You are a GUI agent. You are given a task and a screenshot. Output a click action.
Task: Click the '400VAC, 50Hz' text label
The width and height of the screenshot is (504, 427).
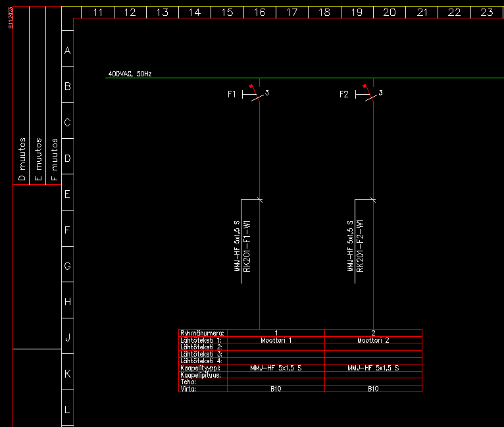click(130, 74)
